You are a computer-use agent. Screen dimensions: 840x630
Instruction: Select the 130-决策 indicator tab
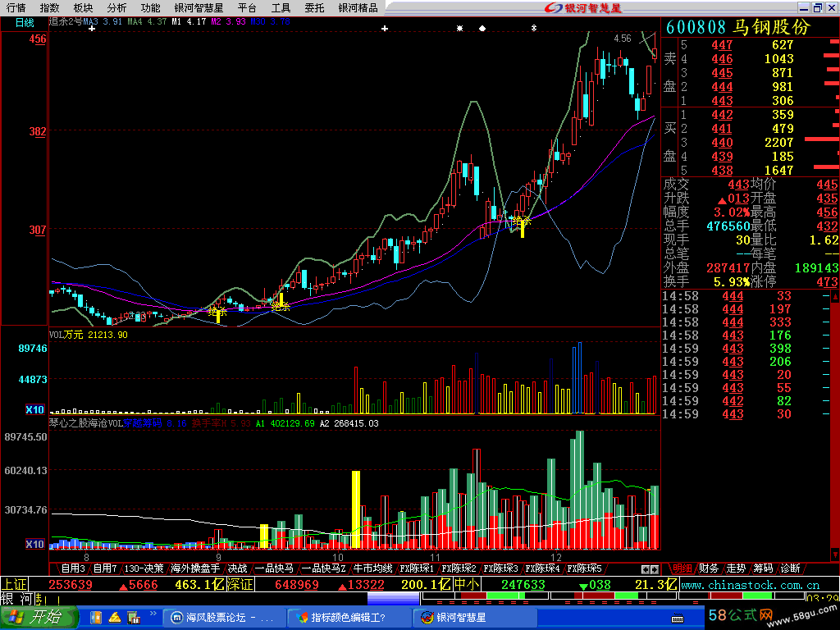[x=144, y=568]
